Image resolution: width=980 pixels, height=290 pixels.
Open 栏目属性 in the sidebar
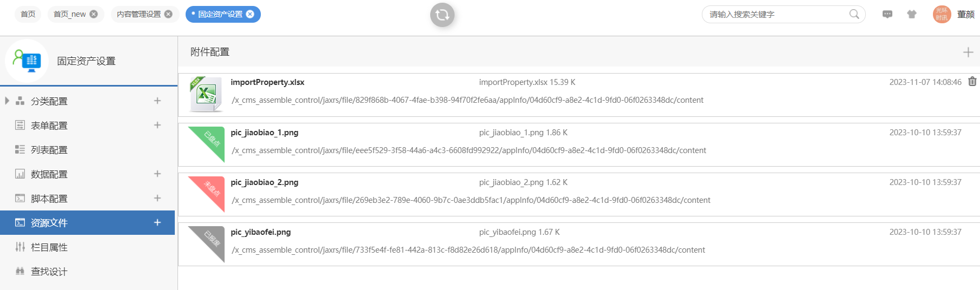point(49,247)
